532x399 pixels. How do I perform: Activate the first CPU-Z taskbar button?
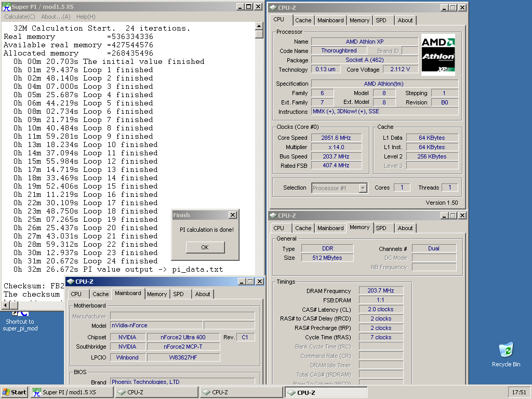157,392
